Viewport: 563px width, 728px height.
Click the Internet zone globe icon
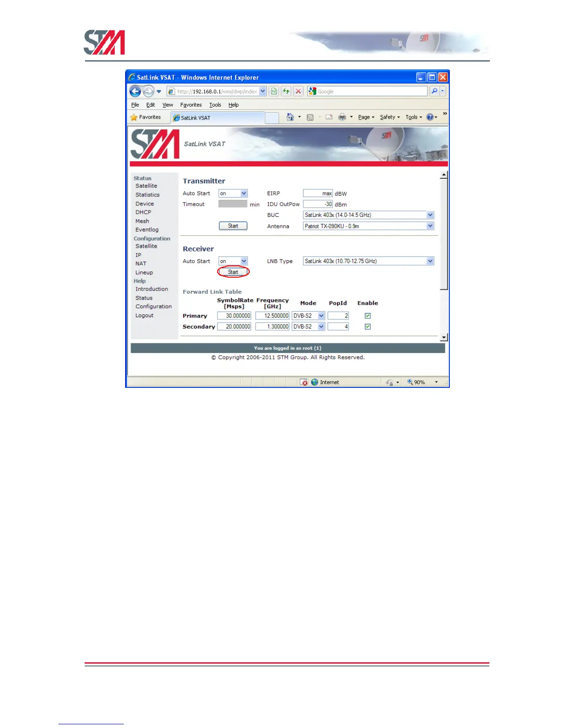[x=315, y=382]
